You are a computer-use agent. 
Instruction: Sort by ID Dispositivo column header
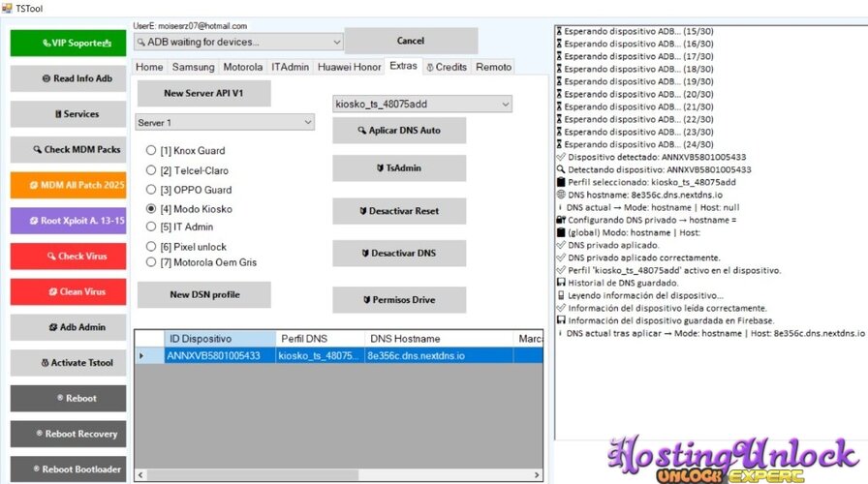point(220,339)
